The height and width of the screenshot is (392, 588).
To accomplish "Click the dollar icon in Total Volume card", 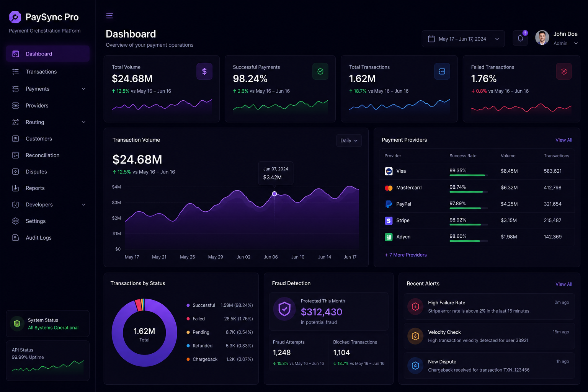I will (x=204, y=71).
